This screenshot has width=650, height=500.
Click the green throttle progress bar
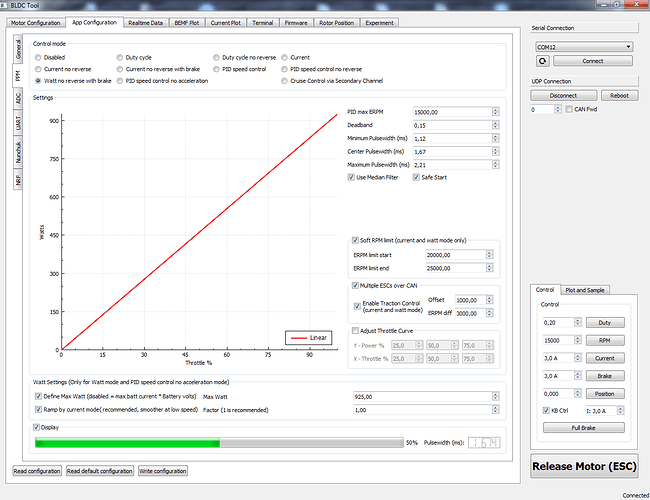127,441
